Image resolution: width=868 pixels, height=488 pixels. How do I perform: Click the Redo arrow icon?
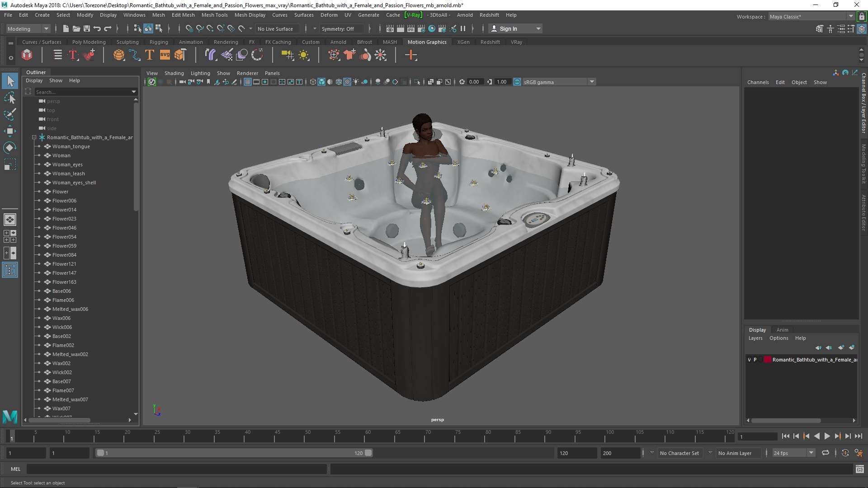coord(108,28)
